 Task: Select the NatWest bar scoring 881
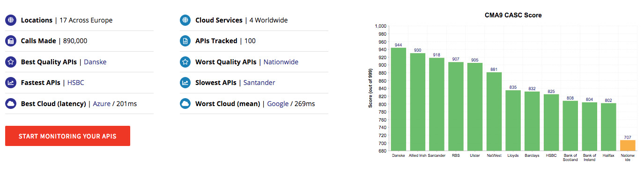tap(494, 112)
